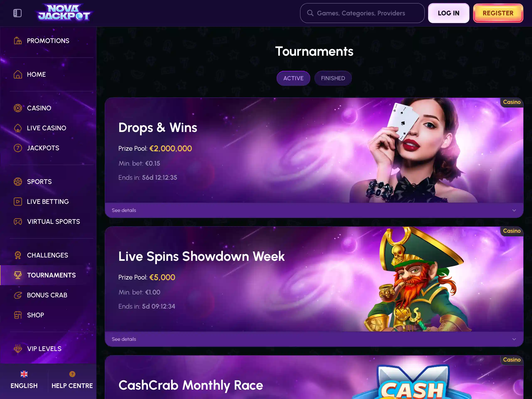
Task: Open Promotions via the gift icon
Action: point(18,41)
